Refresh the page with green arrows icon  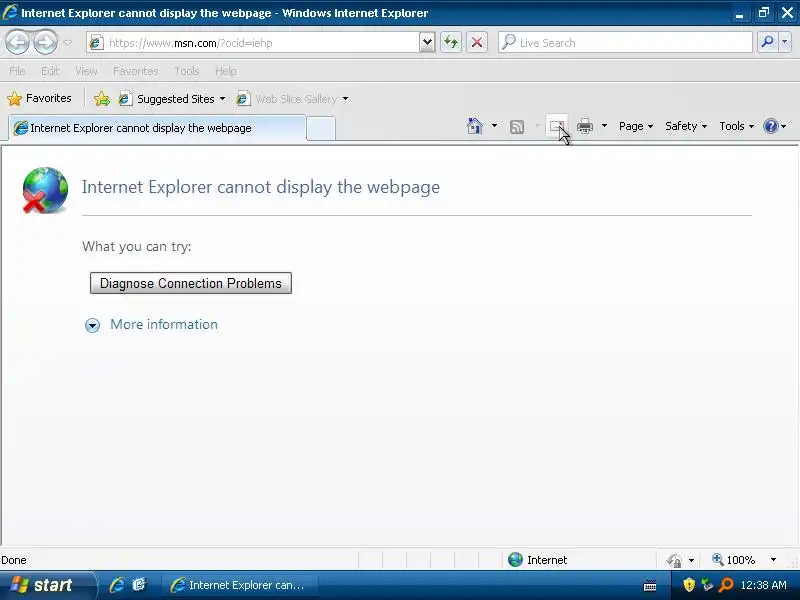(451, 42)
